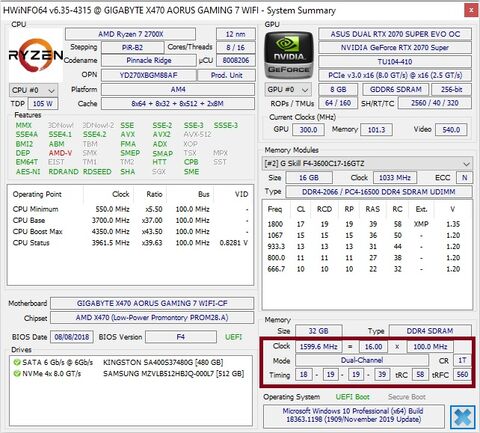Click the TDP 105 W field
This screenshot has height=433, width=480.
(x=43, y=104)
